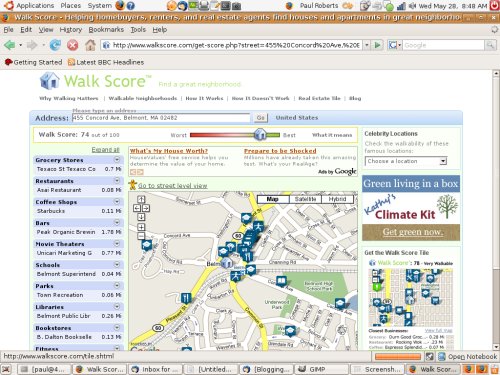Zoom out the map with minus control

(x=141, y=236)
